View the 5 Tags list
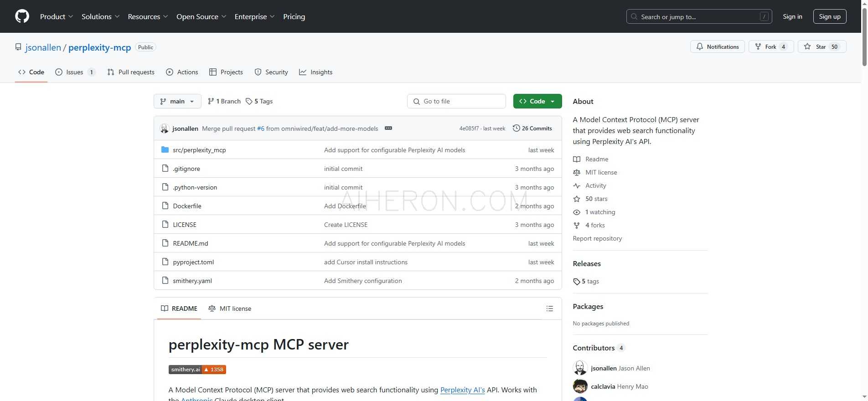This screenshot has width=868, height=401. (x=259, y=101)
